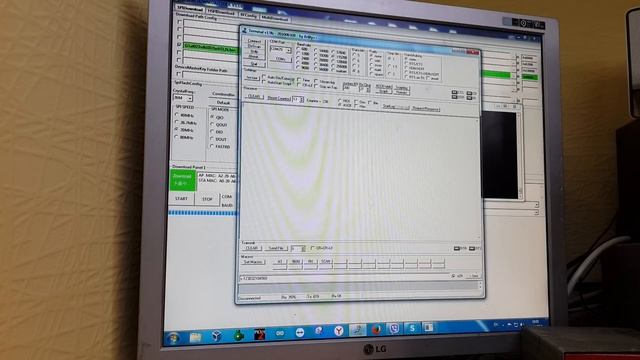Click Reset Counter button in Receive
The image size is (640, 360).
tap(279, 98)
